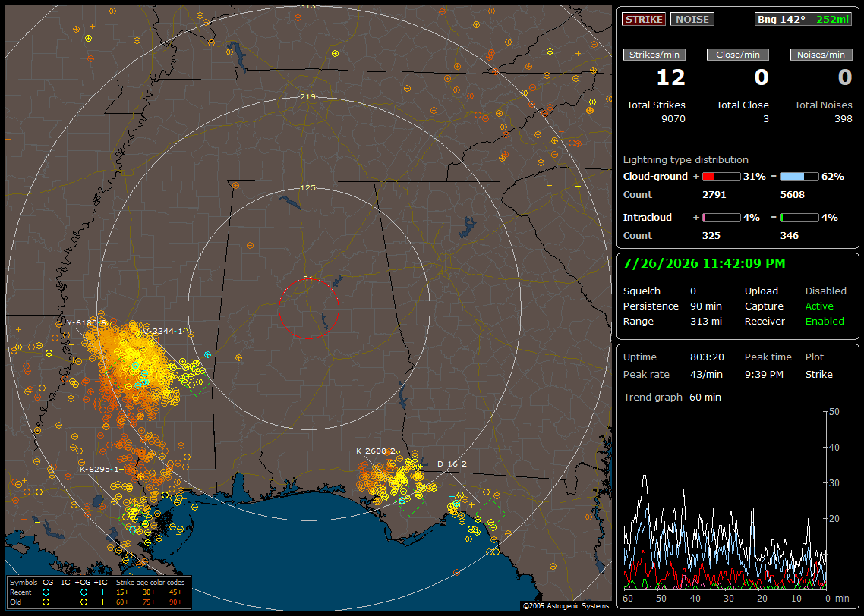Click the 219 range ring label
This screenshot has width=864, height=616.
coord(307,97)
